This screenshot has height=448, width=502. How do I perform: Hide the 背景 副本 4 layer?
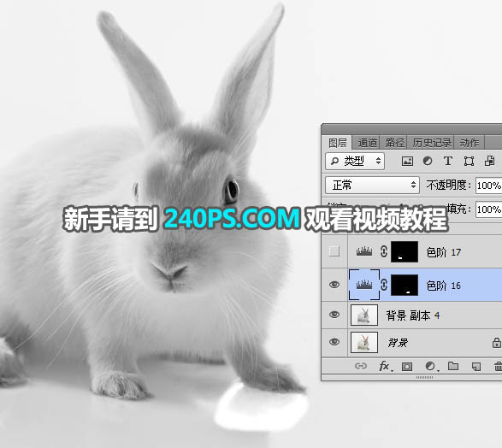coord(334,315)
